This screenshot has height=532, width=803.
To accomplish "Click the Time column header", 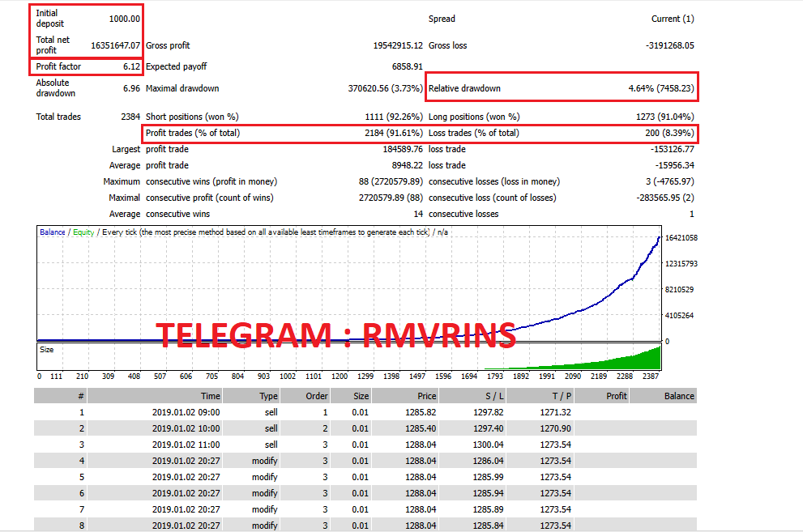I will 156,396.
